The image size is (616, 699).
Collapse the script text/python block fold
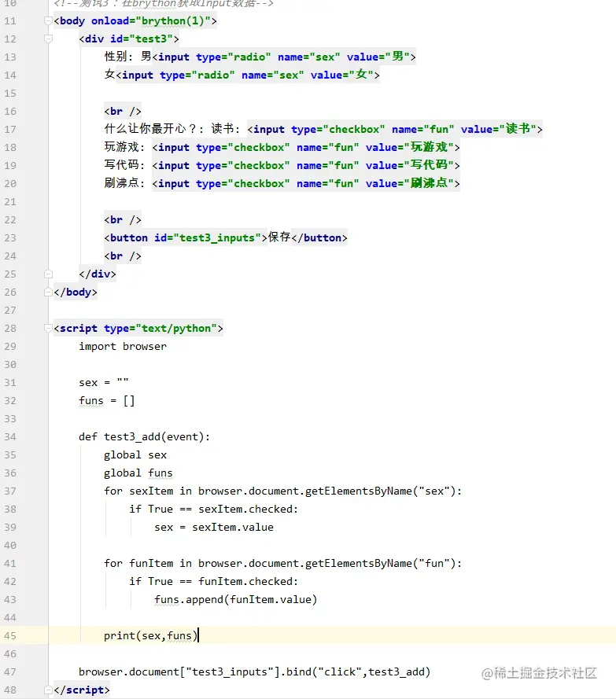[48, 329]
